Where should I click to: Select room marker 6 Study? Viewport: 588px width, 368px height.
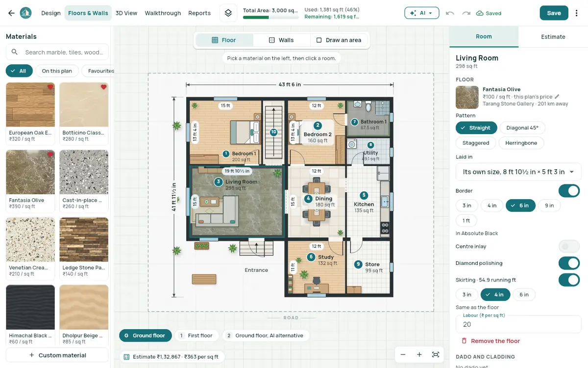coord(311,257)
